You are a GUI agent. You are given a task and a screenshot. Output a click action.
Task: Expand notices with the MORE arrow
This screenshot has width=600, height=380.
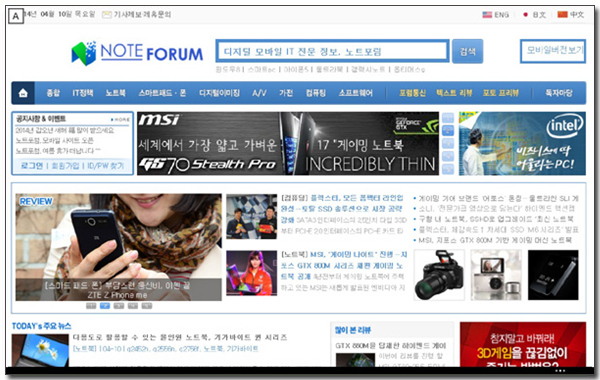coord(120,119)
